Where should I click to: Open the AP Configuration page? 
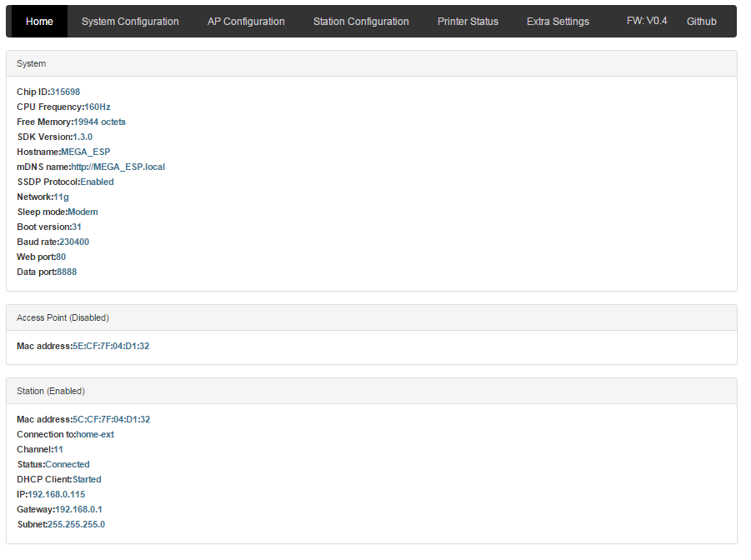pos(246,22)
